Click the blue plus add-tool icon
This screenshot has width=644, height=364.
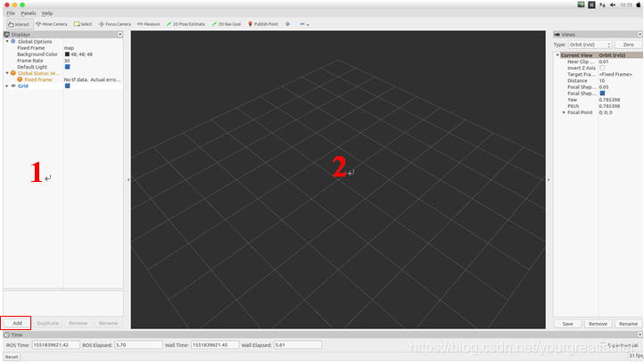[x=287, y=24]
